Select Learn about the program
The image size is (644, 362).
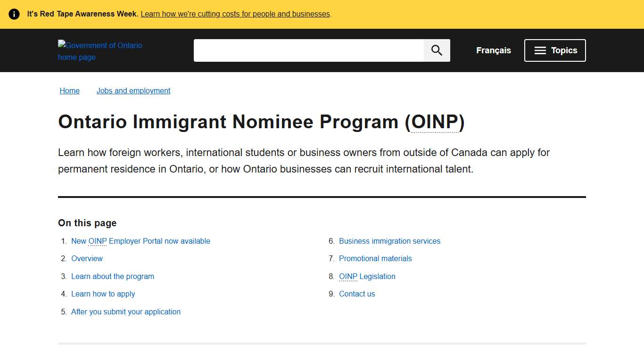click(x=113, y=276)
